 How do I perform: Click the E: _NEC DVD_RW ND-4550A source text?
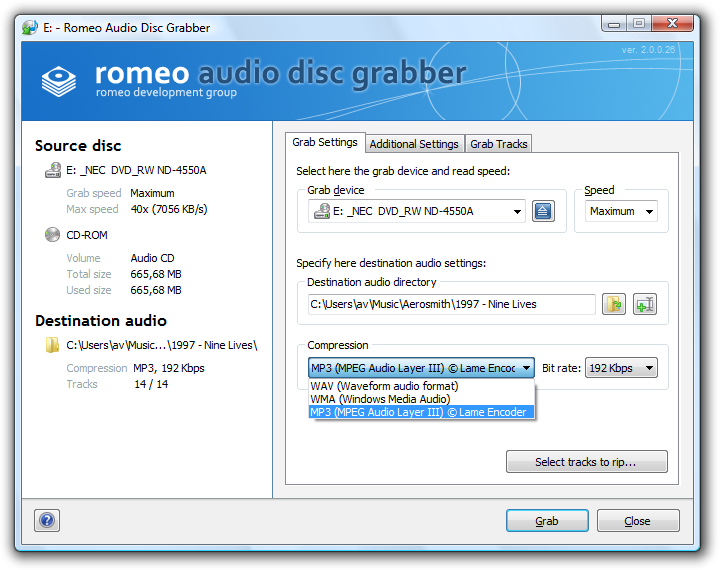(136, 170)
